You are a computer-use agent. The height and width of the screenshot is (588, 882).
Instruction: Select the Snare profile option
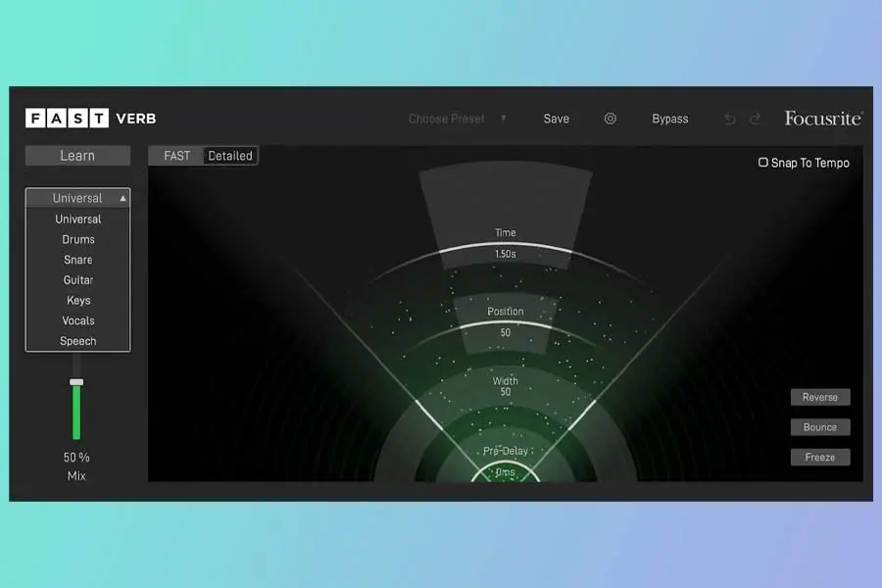click(x=77, y=260)
